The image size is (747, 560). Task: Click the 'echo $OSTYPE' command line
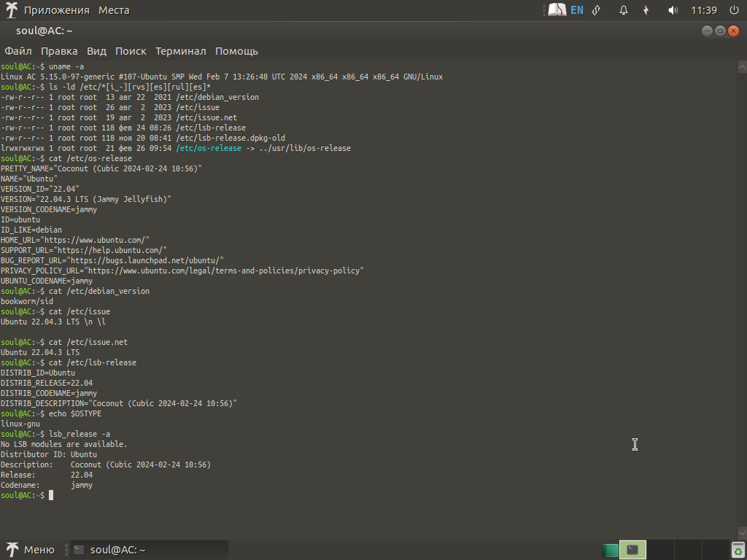51,414
